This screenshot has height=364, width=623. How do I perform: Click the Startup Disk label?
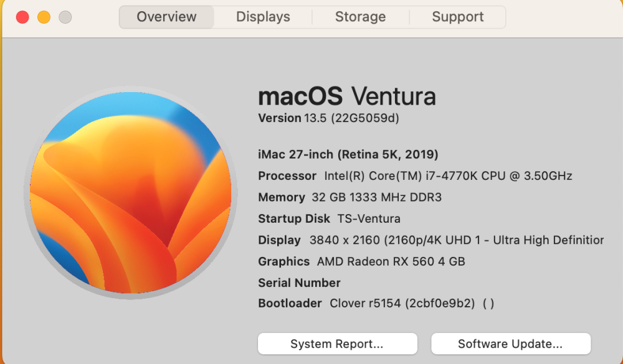(294, 219)
